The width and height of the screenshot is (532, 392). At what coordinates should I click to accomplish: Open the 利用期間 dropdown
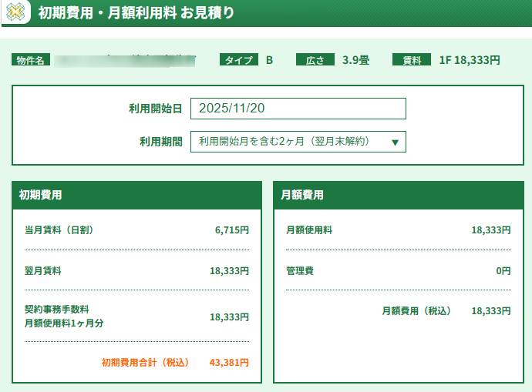point(298,142)
